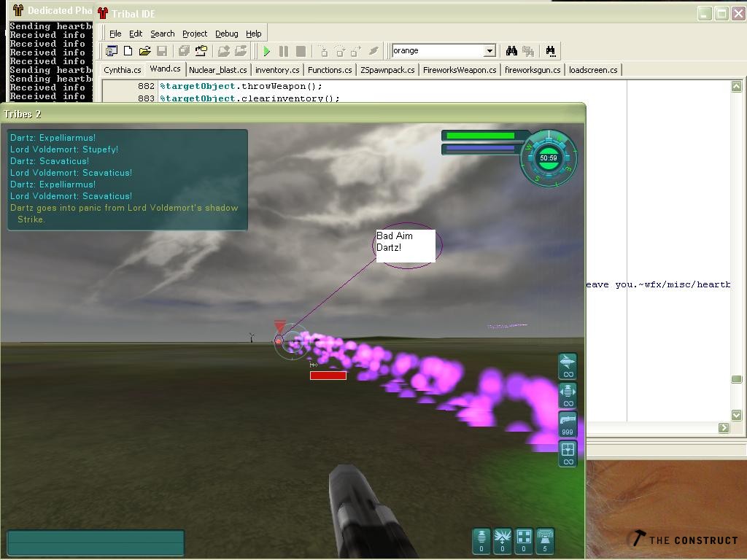
Task: Switch to the ZSpawnpack.cs tab
Action: tap(387, 70)
